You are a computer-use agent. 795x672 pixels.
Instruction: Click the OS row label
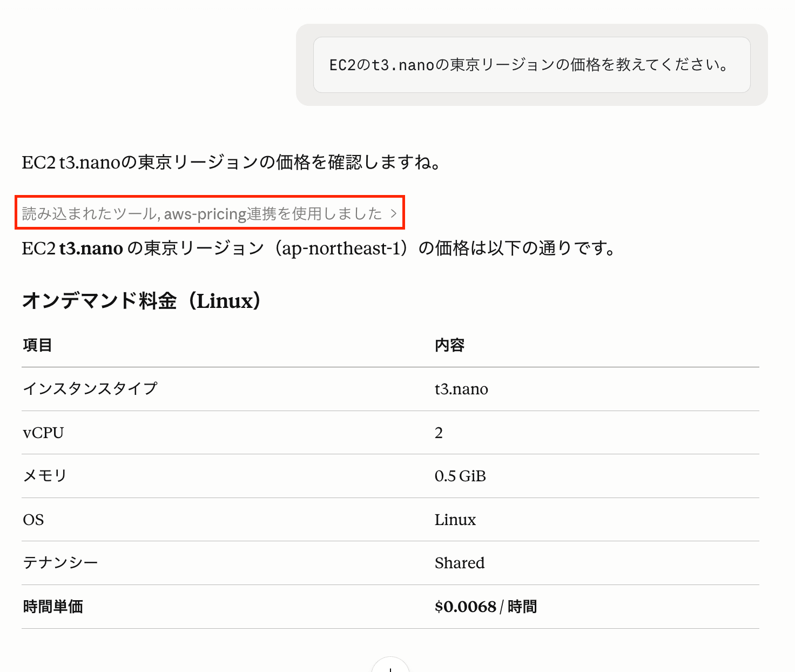click(x=33, y=520)
